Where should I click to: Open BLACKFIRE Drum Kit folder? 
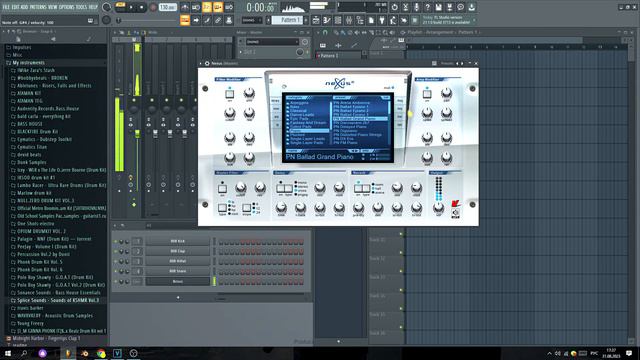[x=37, y=132]
